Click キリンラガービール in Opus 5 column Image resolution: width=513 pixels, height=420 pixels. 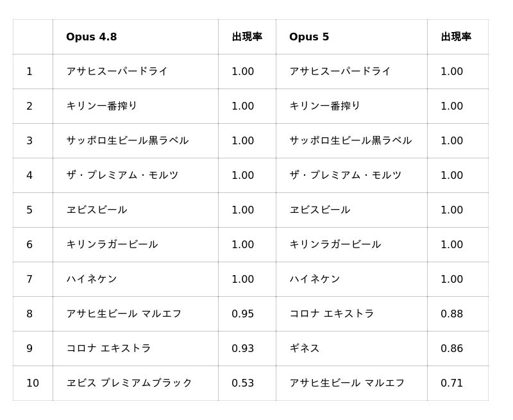pos(335,245)
